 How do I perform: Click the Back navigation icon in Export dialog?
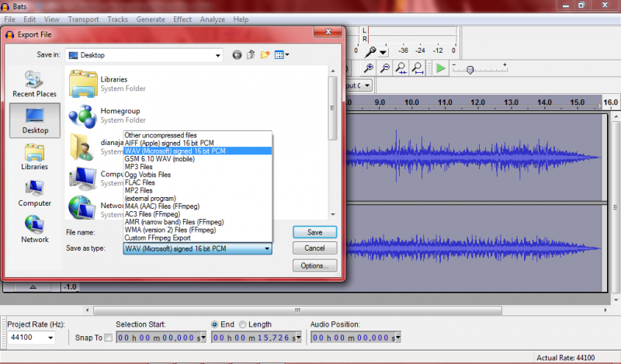(x=238, y=55)
